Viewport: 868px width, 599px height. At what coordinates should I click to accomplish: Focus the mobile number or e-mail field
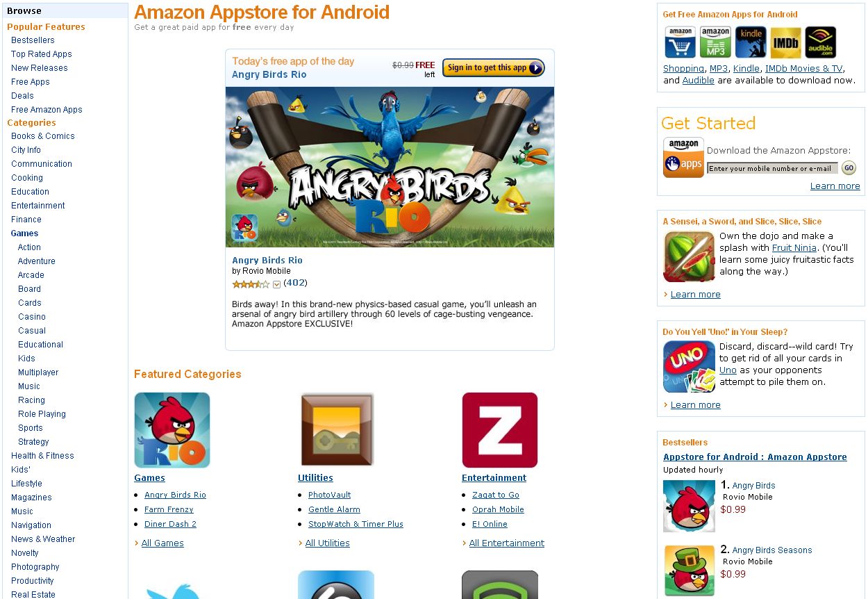(772, 168)
